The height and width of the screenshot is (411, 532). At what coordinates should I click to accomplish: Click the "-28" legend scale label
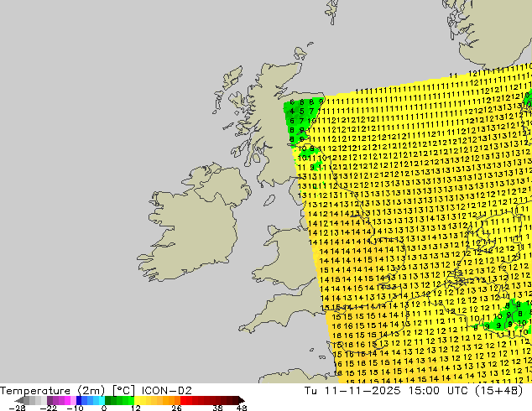(x=17, y=408)
